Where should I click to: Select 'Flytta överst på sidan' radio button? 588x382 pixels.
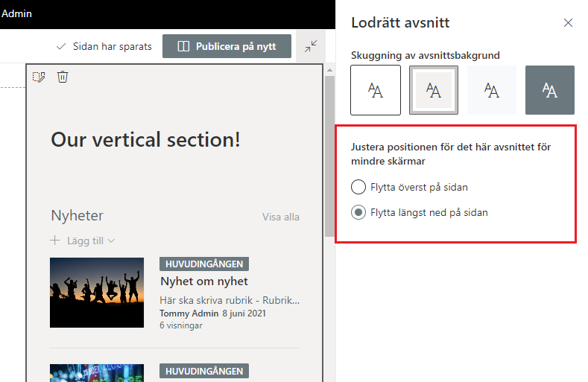358,187
